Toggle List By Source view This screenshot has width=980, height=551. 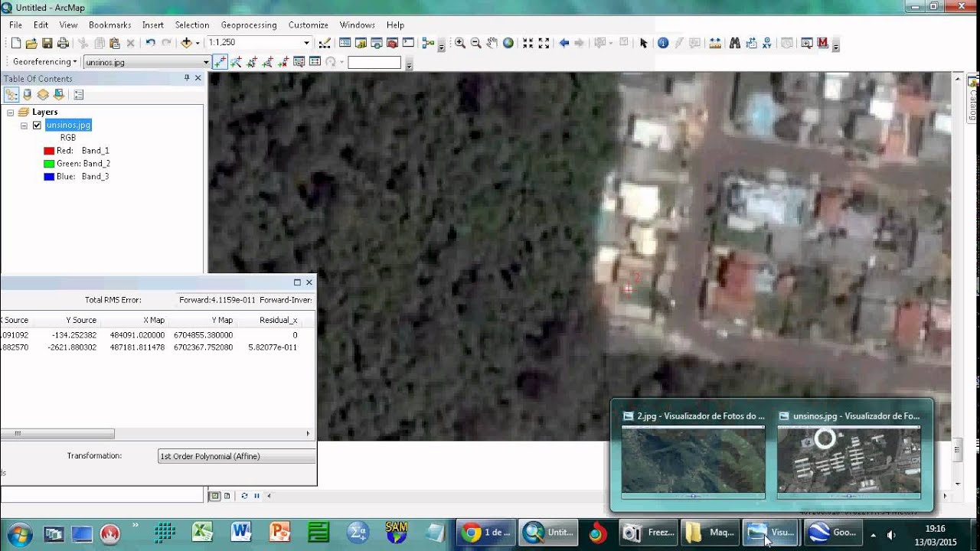pyautogui.click(x=28, y=95)
